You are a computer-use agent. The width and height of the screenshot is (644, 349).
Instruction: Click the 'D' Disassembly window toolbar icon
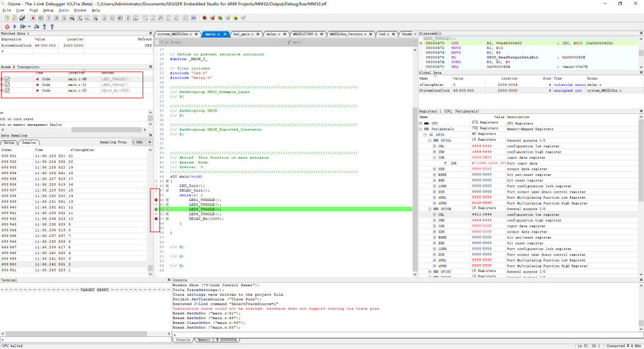(48, 18)
